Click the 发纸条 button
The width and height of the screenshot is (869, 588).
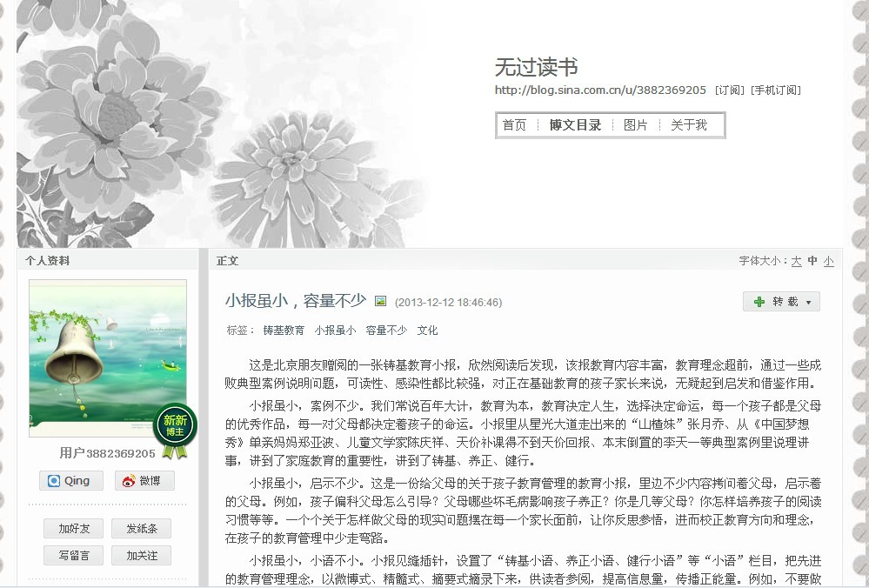point(141,528)
